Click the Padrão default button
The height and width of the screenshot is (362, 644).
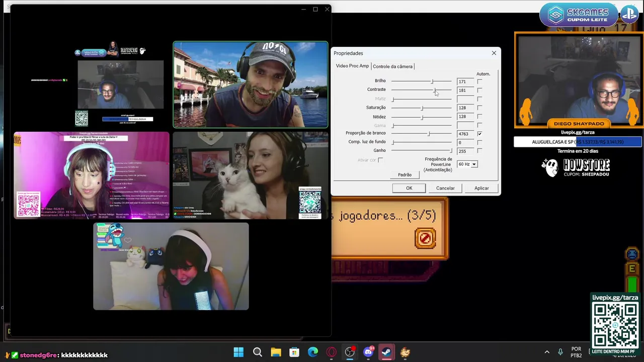[x=405, y=174]
